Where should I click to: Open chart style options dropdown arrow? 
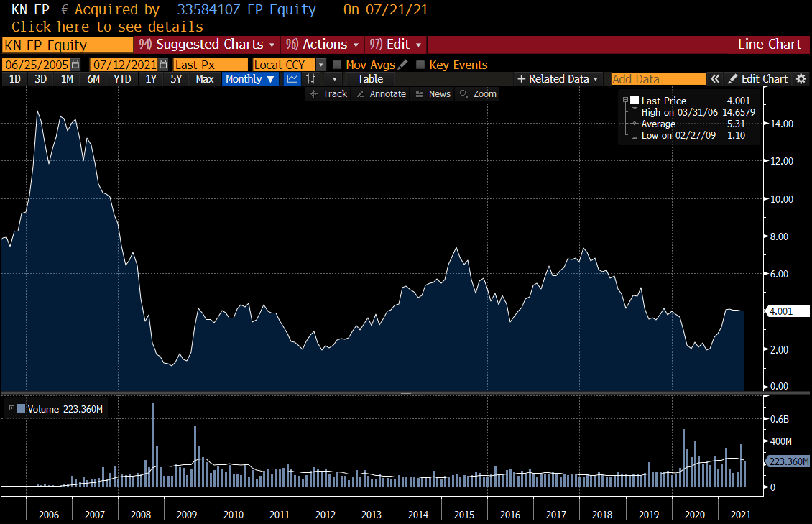335,79
